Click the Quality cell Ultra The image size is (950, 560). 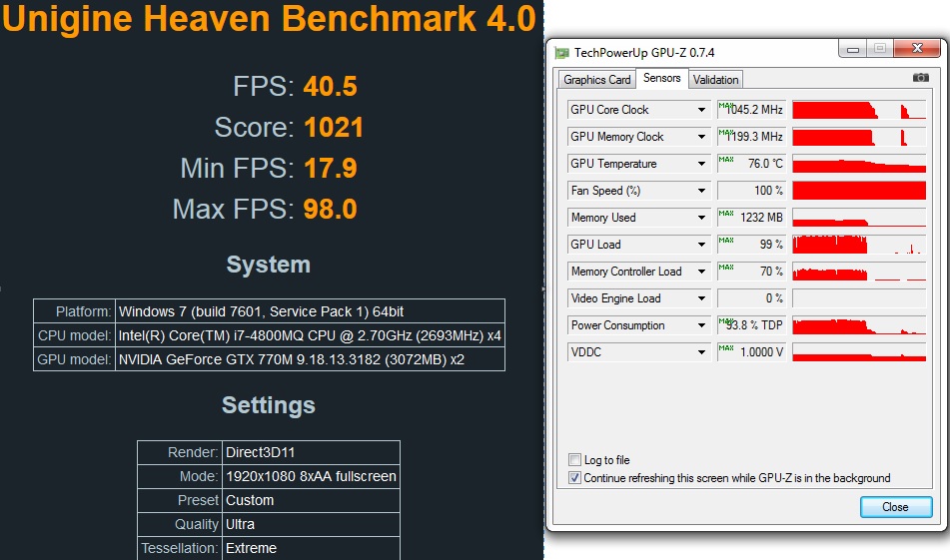311,524
